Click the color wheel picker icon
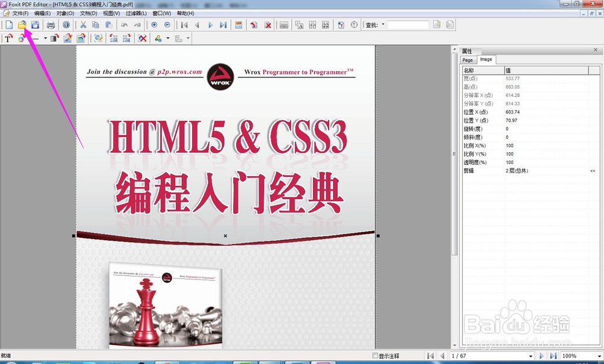 (21, 38)
